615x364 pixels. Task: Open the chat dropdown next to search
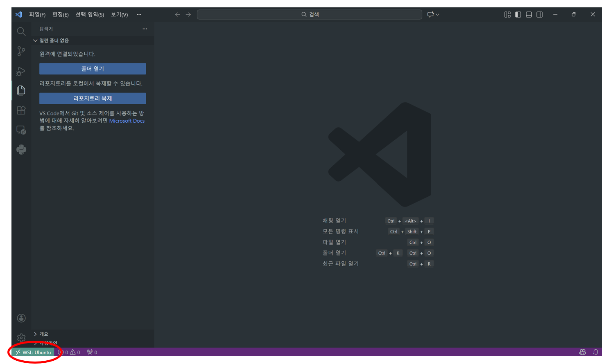pyautogui.click(x=437, y=15)
